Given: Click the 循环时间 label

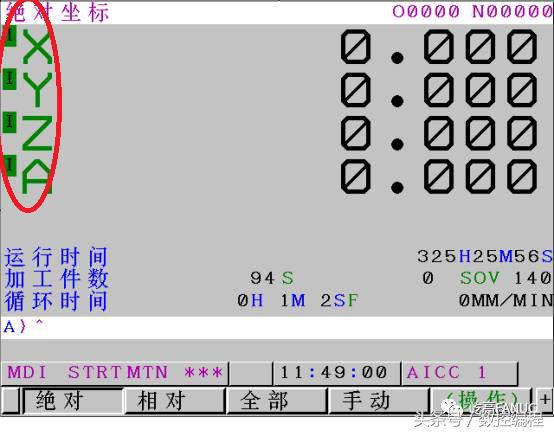Looking at the screenshot, I should pyautogui.click(x=56, y=301).
